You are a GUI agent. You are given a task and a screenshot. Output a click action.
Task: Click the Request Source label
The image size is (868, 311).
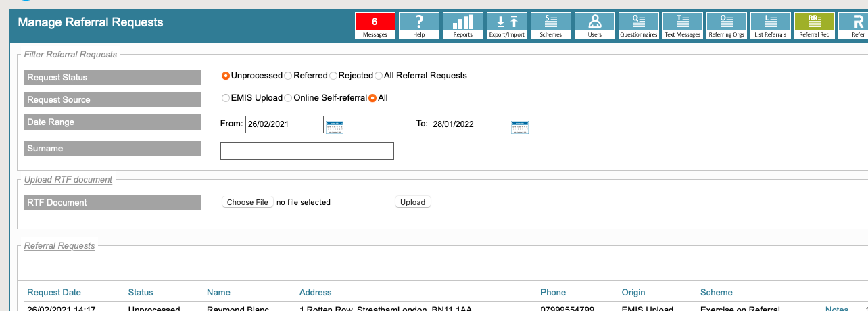click(112, 99)
